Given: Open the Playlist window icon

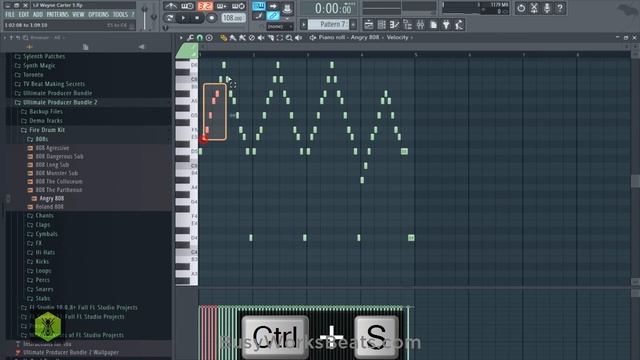Looking at the screenshot, I should [x=369, y=25].
